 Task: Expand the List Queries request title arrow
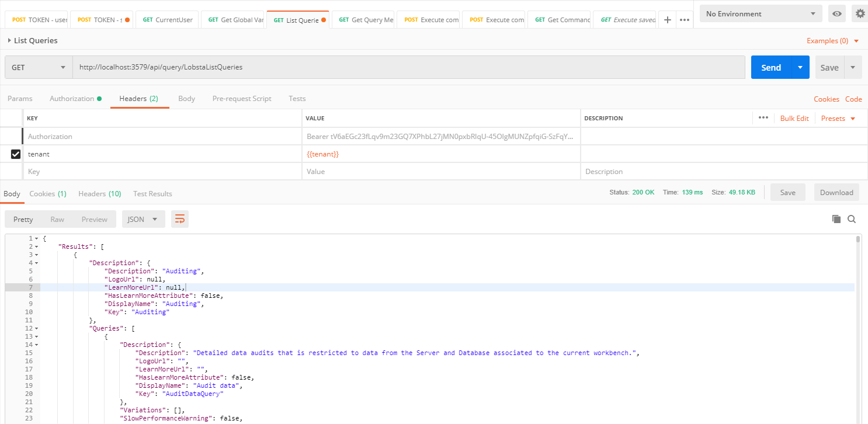click(x=9, y=41)
